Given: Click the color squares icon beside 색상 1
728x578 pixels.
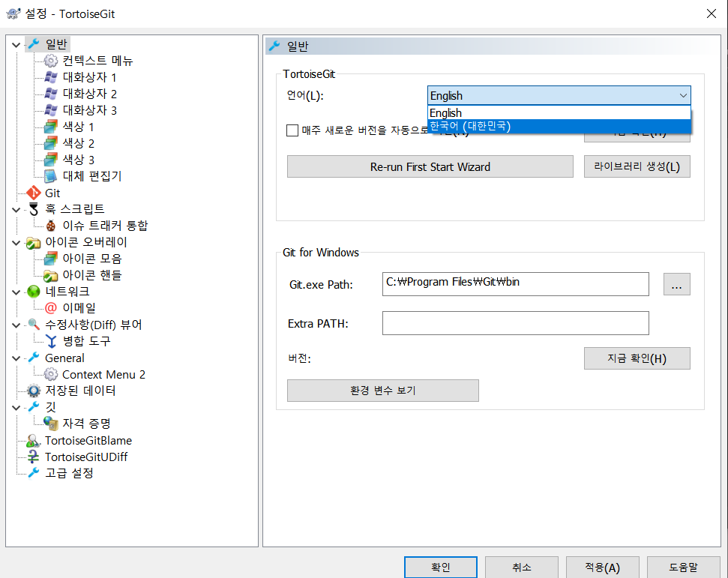Looking at the screenshot, I should tap(51, 127).
